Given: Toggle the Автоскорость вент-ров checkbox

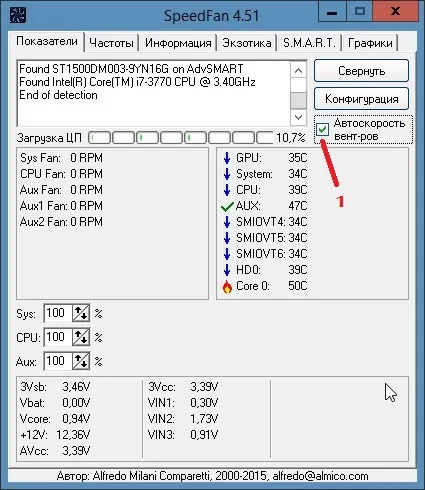Looking at the screenshot, I should (322, 129).
